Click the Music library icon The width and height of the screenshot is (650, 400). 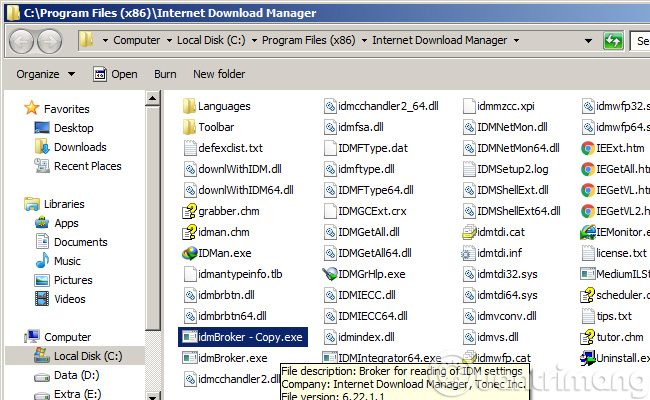[x=42, y=261]
